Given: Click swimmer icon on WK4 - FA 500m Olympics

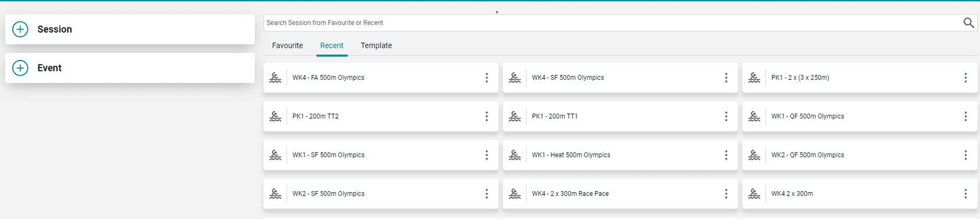Looking at the screenshot, I should 275,77.
